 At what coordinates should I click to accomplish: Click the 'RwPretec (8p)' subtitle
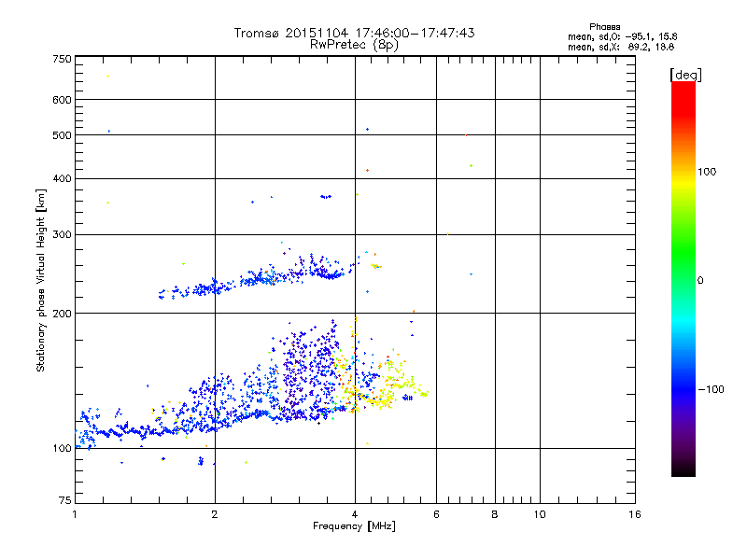click(x=354, y=45)
